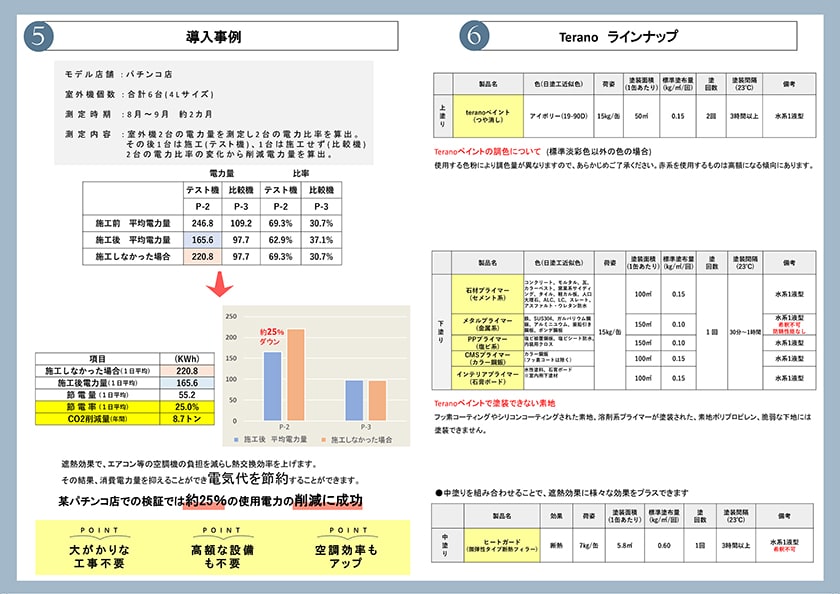Select the 30分～1時間 interval cell
The width and height of the screenshot is (840, 594).
(x=745, y=332)
